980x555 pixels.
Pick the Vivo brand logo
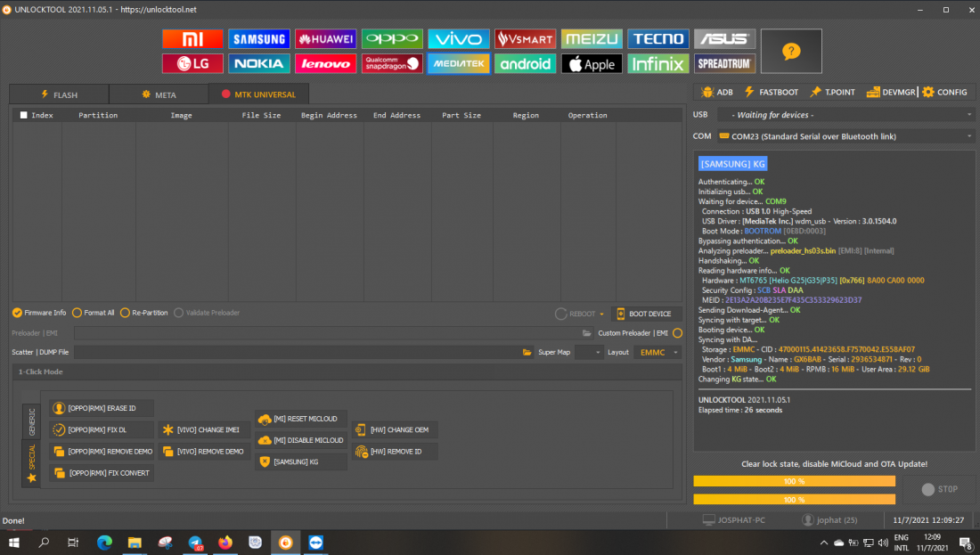click(x=459, y=38)
